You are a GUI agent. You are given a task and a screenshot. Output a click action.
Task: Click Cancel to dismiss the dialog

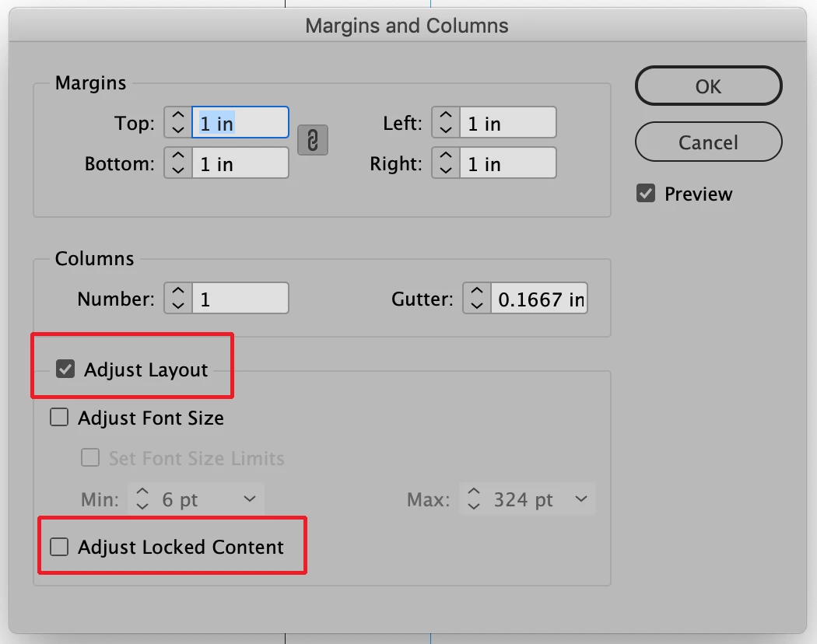coord(708,142)
